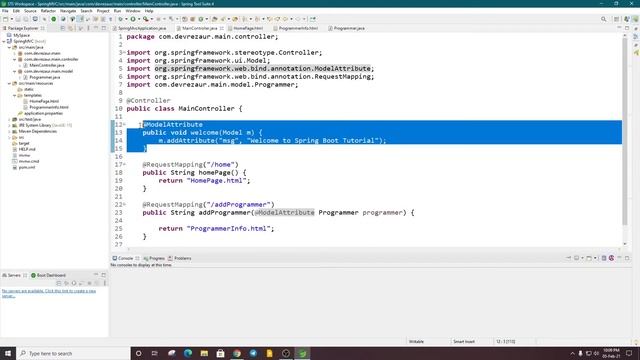Click Link with Editor icon in Package Explorer
This screenshot has width=640, height=360.
click(71, 28)
